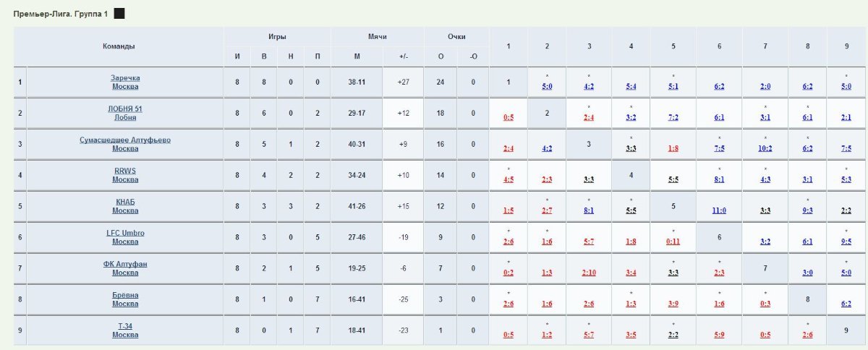Image resolution: width=868 pixels, height=350 pixels.
Task: Open the RRWS team link
Action: click(125, 171)
